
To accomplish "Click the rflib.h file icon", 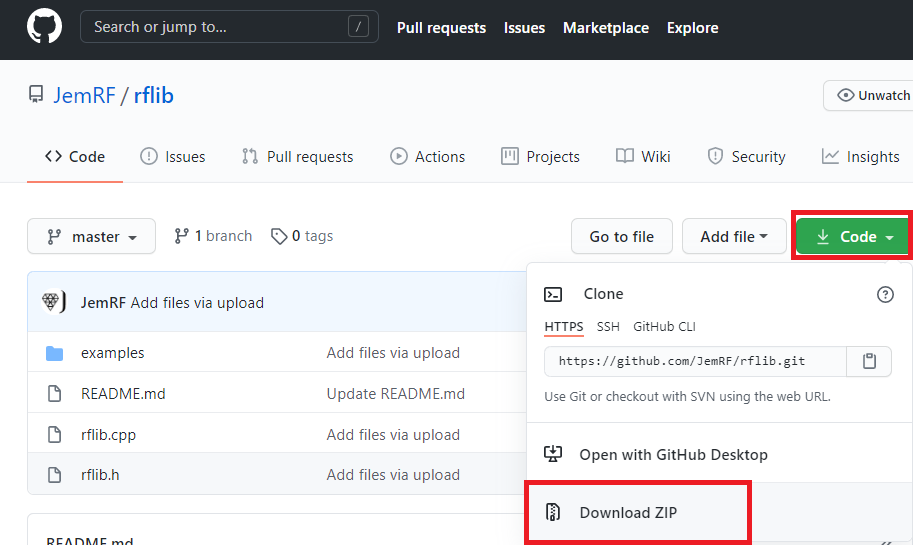I will click(54, 475).
